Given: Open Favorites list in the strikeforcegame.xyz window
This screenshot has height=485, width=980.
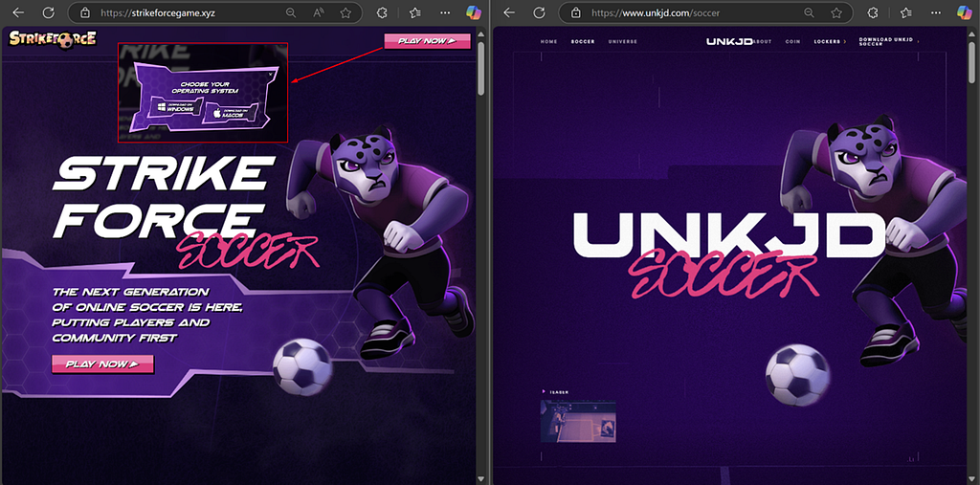Looking at the screenshot, I should point(415,12).
